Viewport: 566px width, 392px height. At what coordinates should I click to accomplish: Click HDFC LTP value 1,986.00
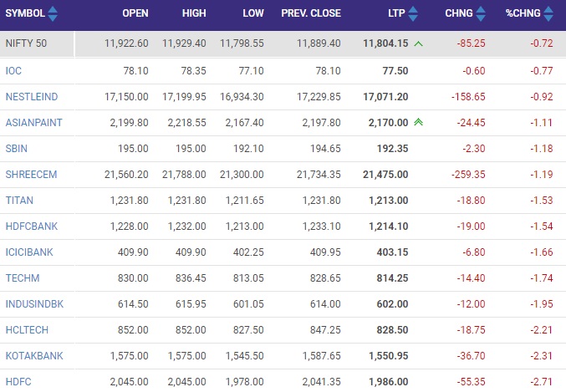click(x=389, y=382)
